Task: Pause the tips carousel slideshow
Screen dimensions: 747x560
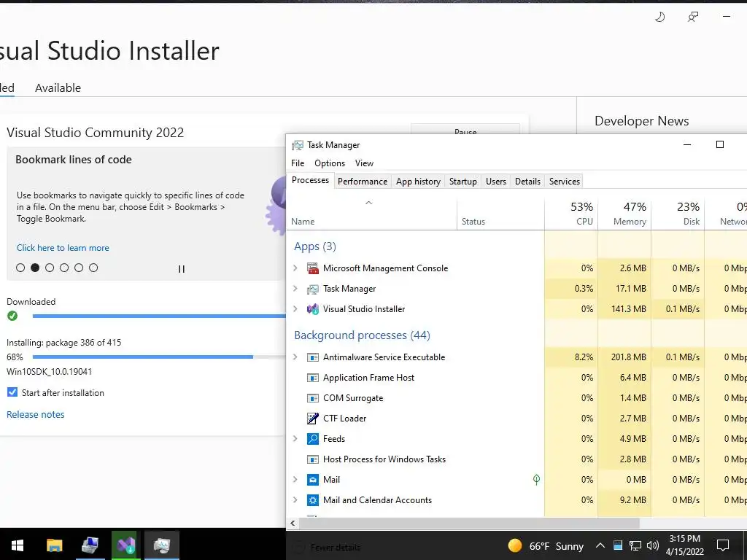Action: coord(182,269)
